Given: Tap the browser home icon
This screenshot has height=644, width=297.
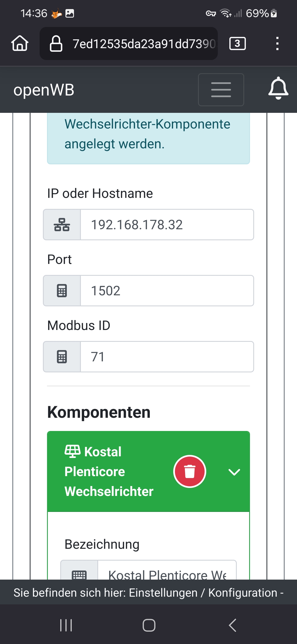Looking at the screenshot, I should tap(20, 43).
